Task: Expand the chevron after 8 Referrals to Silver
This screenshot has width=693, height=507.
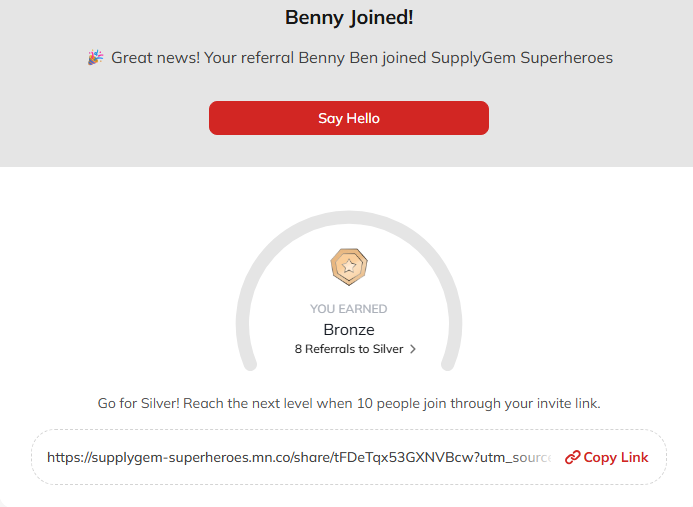Action: pyautogui.click(x=413, y=349)
